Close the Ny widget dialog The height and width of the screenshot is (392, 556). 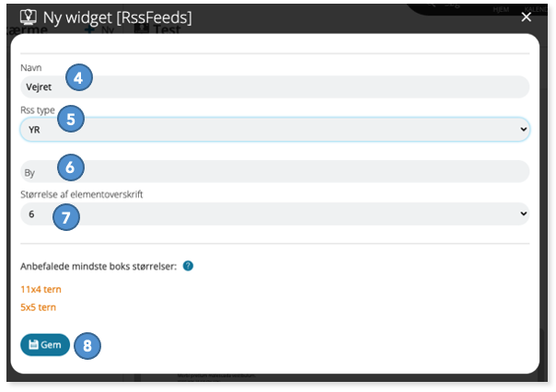click(527, 17)
